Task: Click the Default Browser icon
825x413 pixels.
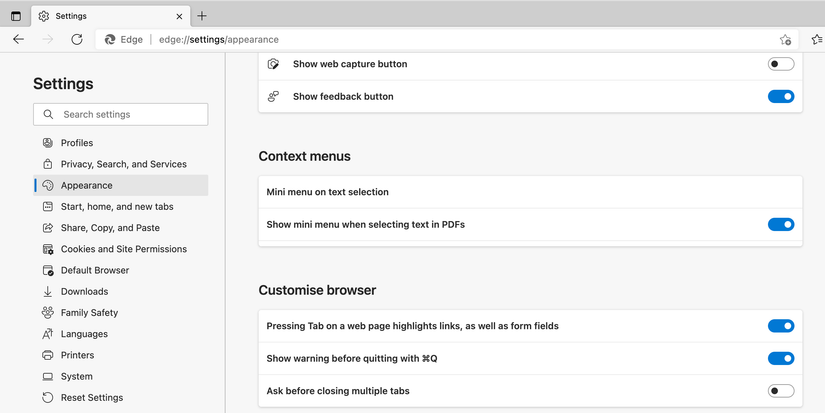Action: coord(48,270)
